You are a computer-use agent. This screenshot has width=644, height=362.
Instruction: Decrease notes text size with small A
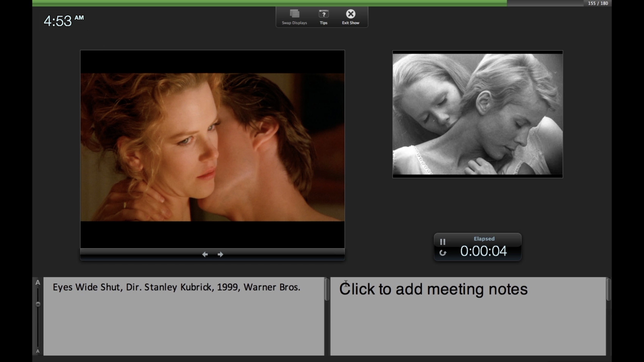click(x=38, y=351)
